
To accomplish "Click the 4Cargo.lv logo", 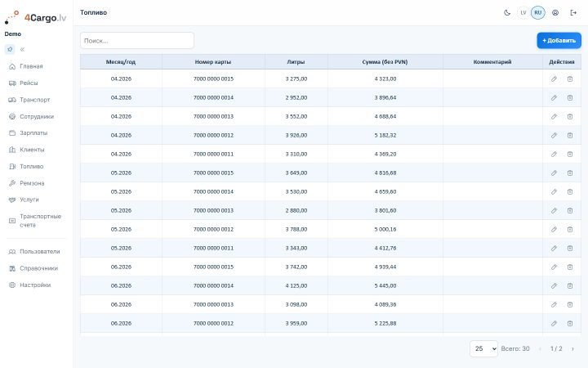I will coord(36,17).
